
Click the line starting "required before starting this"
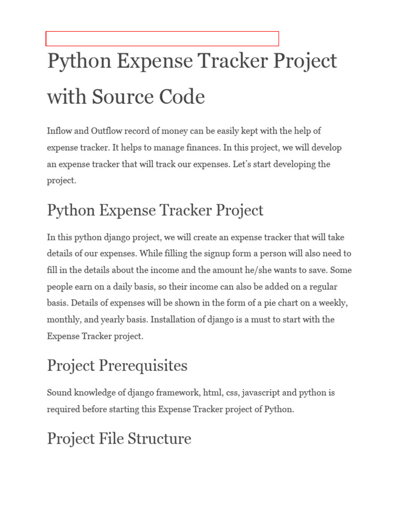click(170, 409)
